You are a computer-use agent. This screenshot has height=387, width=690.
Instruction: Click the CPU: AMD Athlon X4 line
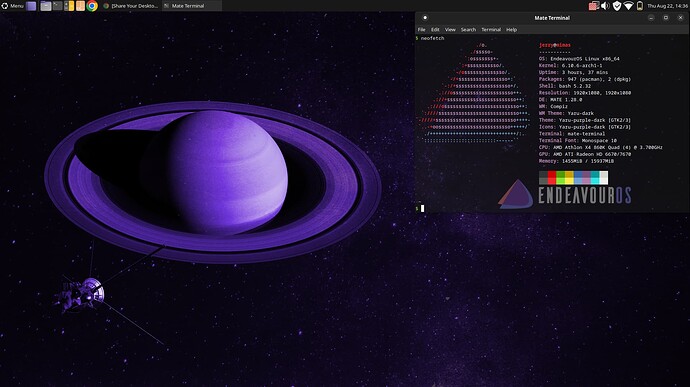601,147
